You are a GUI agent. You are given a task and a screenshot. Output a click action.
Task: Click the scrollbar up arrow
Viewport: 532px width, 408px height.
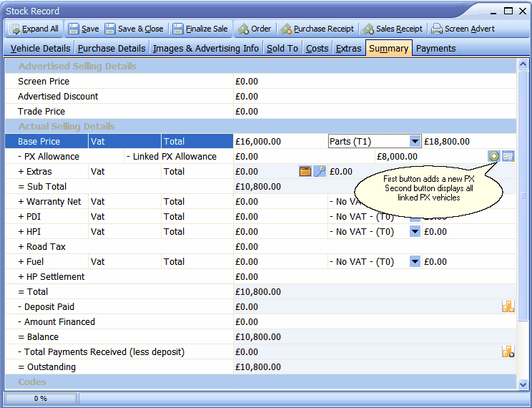pyautogui.click(x=523, y=64)
